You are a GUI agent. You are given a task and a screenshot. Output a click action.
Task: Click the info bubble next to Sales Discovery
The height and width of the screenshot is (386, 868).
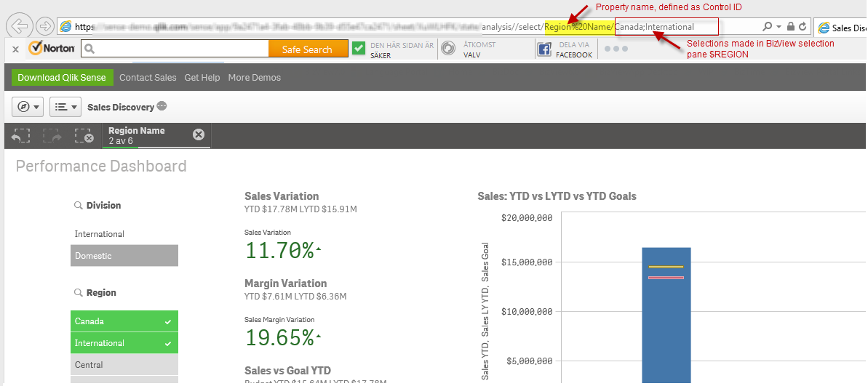coord(162,106)
